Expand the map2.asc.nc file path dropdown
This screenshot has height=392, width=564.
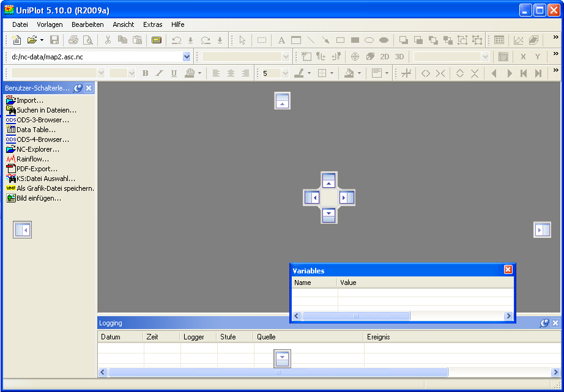tap(187, 57)
